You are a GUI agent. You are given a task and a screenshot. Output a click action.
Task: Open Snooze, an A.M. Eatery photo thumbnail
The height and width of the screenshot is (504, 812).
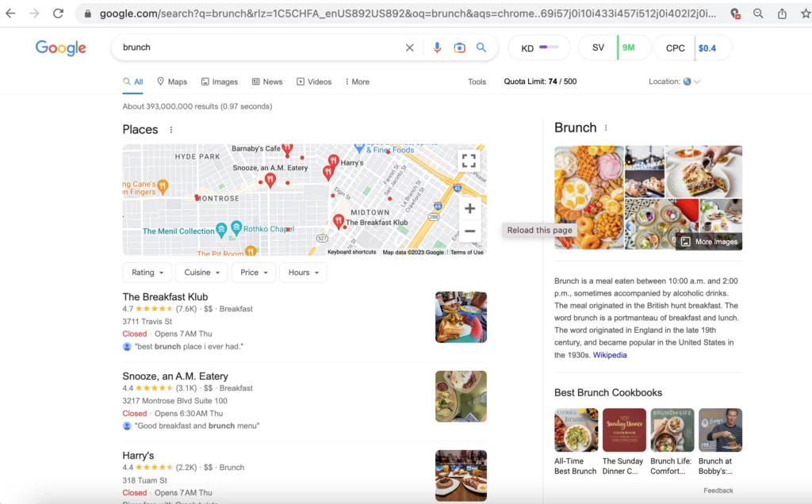(461, 396)
